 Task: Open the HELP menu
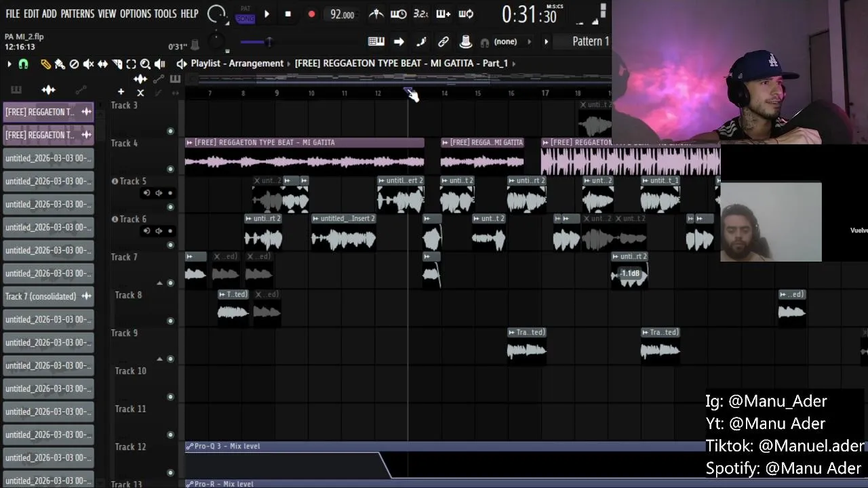(x=189, y=14)
